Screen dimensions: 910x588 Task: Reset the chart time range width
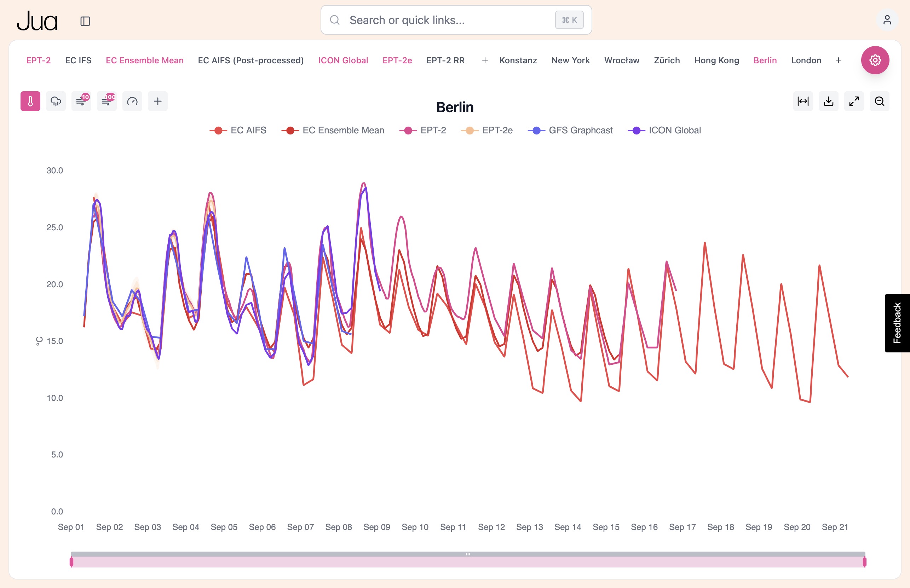click(x=803, y=101)
